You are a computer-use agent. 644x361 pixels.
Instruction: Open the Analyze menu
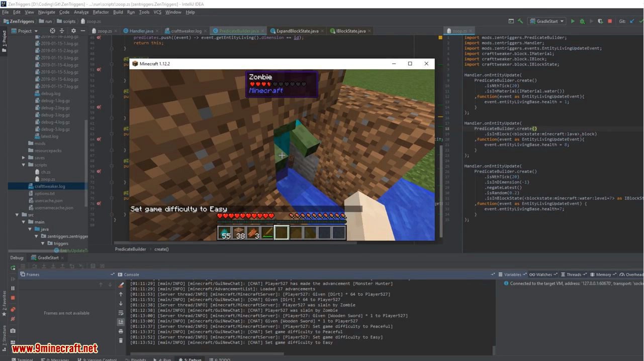[x=81, y=12]
